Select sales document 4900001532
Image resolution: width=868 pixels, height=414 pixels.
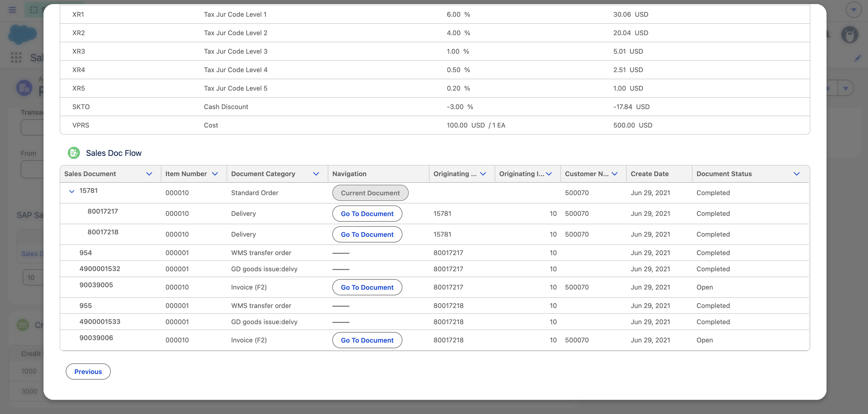pyautogui.click(x=100, y=269)
